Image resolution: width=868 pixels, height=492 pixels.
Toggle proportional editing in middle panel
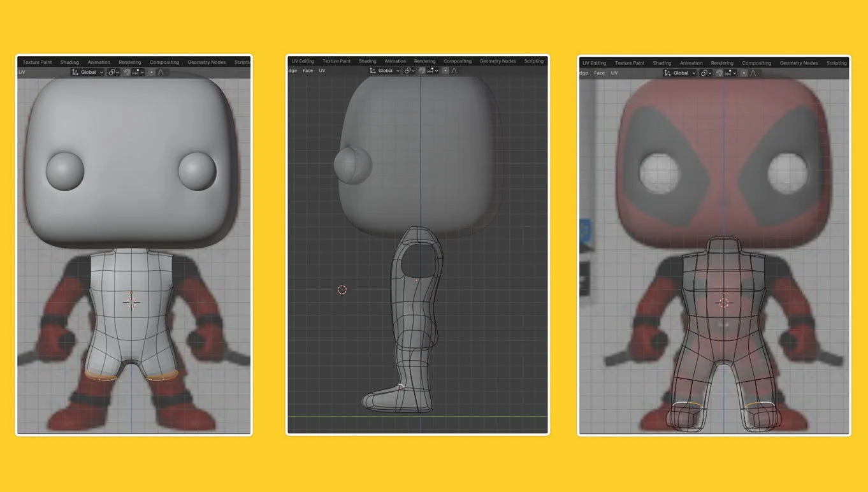pos(445,71)
